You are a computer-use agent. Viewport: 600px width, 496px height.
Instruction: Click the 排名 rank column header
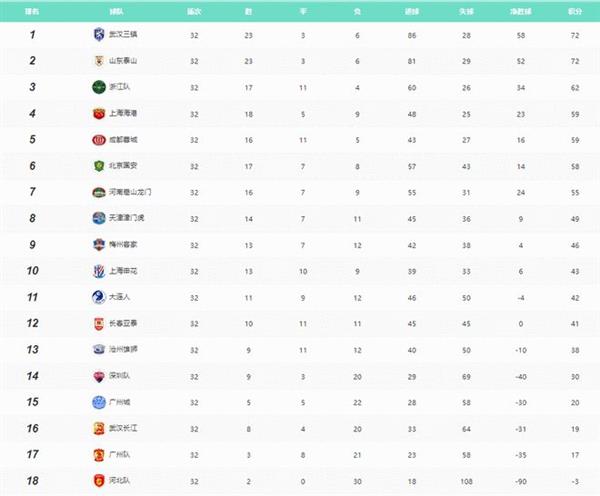(x=32, y=11)
